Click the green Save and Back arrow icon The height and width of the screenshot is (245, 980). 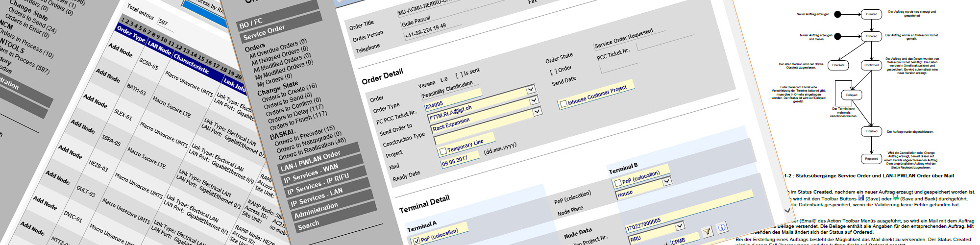point(896,198)
